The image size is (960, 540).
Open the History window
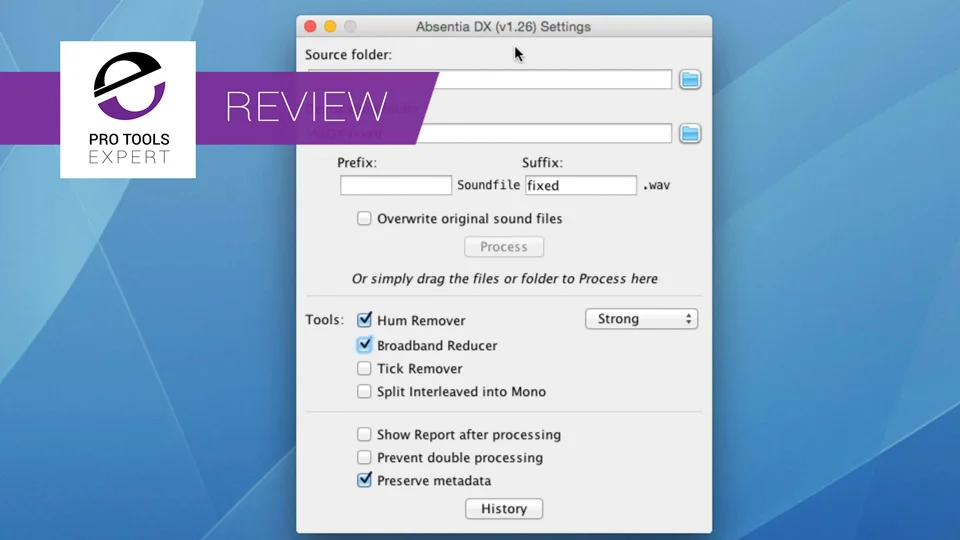tap(504, 509)
